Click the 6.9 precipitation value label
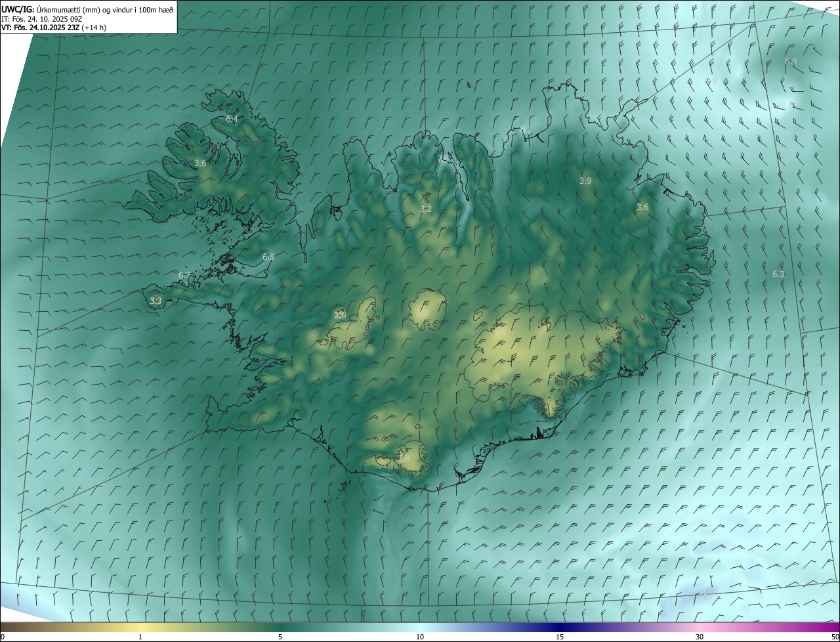 791,62
